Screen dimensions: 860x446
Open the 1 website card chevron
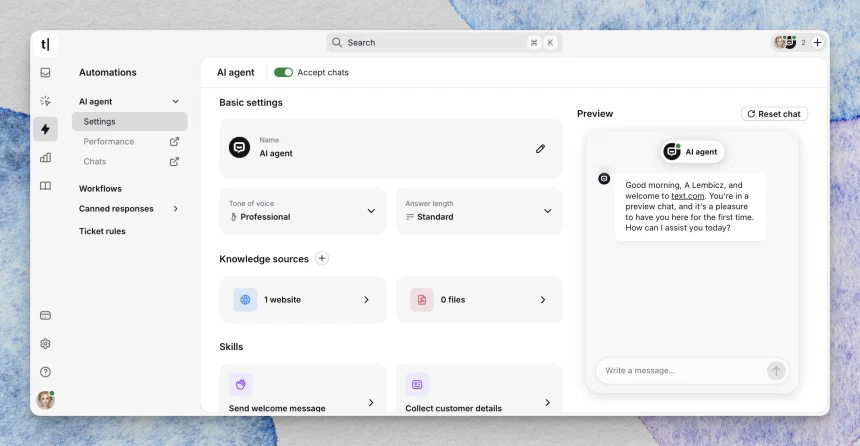(x=366, y=300)
